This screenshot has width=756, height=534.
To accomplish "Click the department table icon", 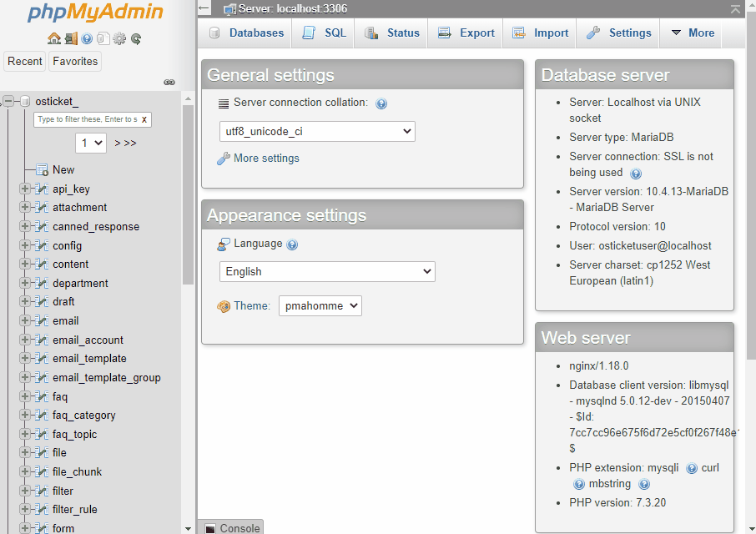I will pos(42,283).
